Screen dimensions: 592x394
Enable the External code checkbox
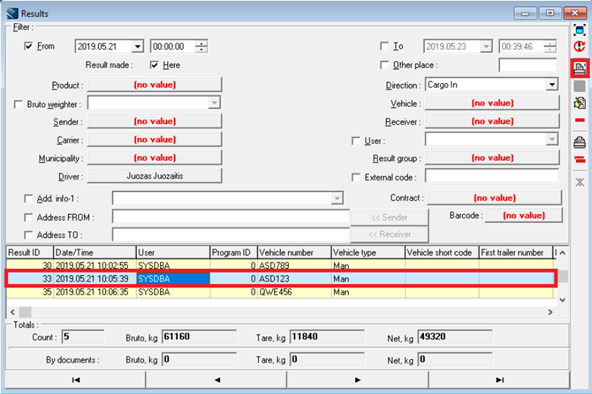tap(355, 177)
